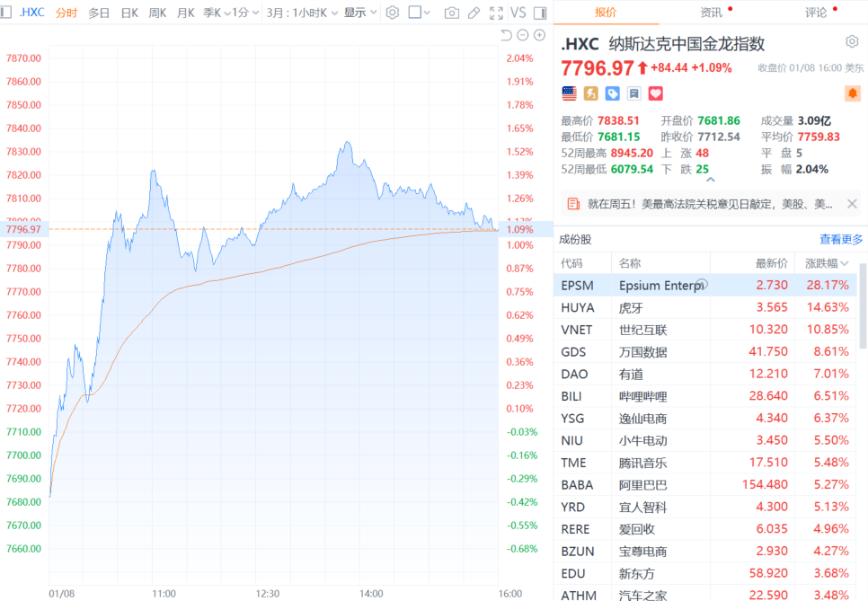Select the BZUN 宝尊电商 row
Viewport: 868px width, 601px height.
coord(705,551)
